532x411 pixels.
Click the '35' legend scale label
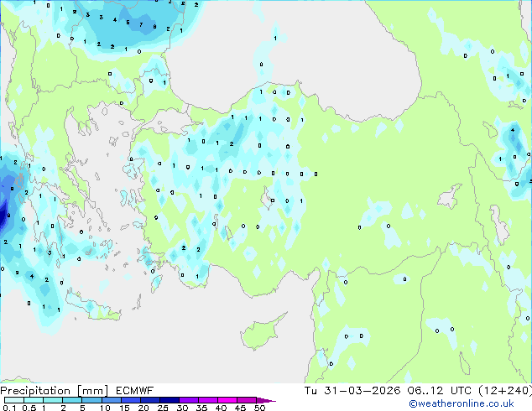coord(201,408)
